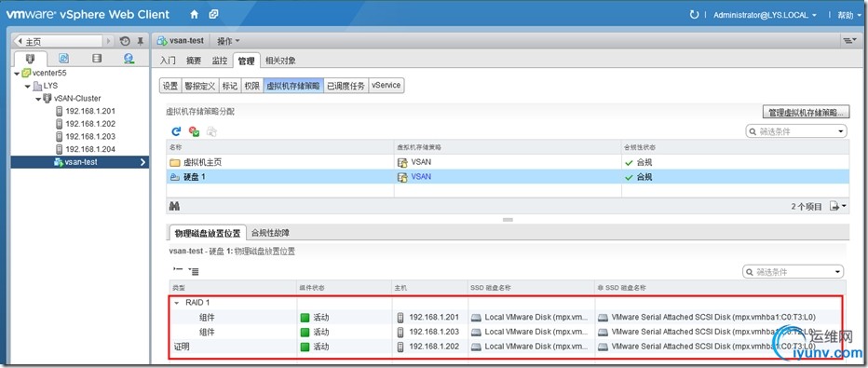Switch to Networking inventory icon
Viewport: 868px width, 368px height.
(129, 58)
